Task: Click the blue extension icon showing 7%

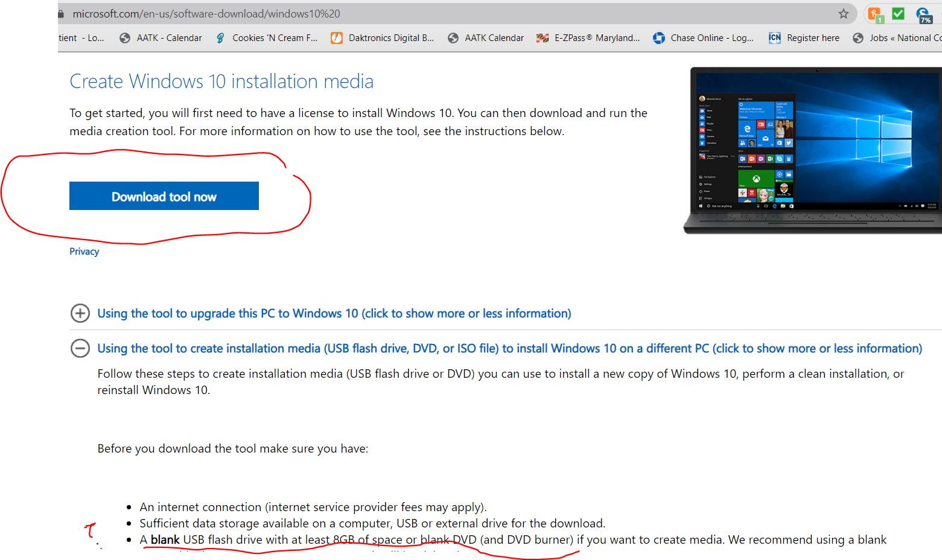Action: click(x=923, y=15)
